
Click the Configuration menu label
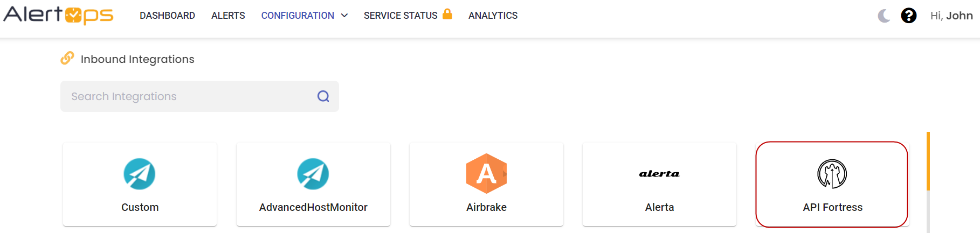click(298, 16)
